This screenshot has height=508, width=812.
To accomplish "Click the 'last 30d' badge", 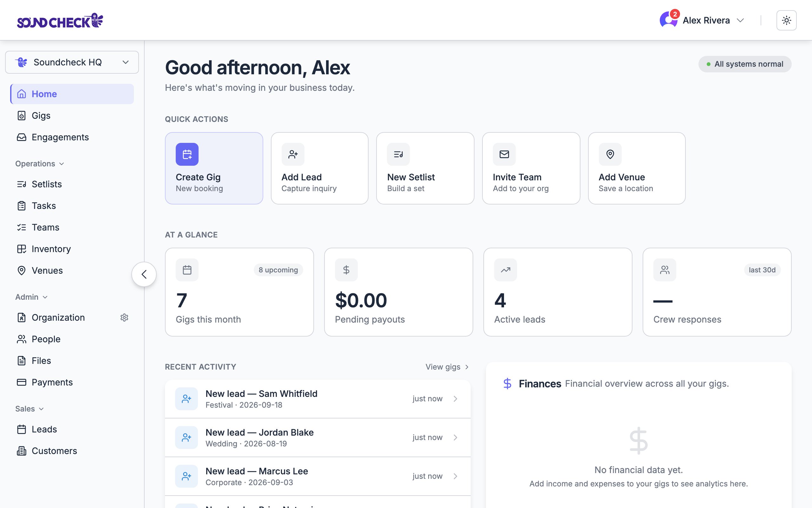I will tap(762, 270).
